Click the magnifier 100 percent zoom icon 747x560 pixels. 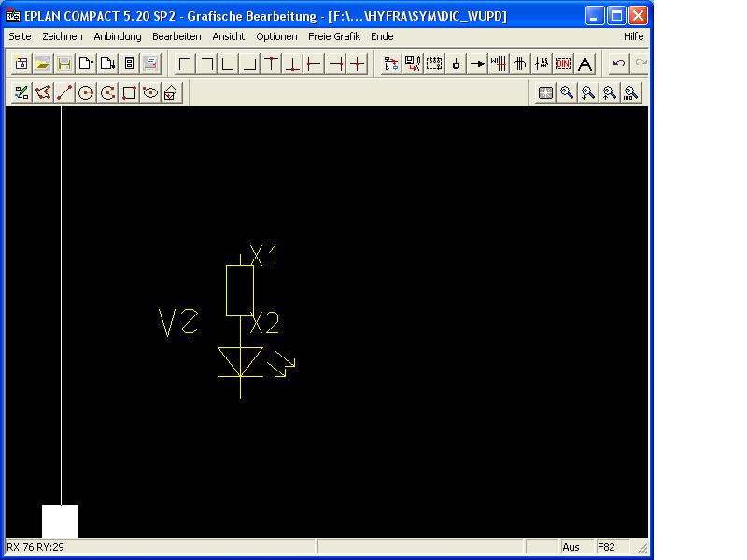(x=631, y=92)
